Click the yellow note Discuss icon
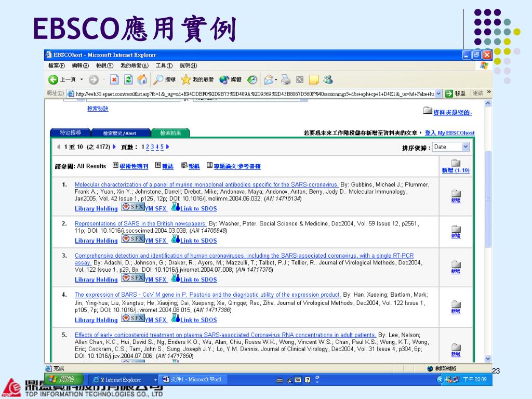The width and height of the screenshot is (532, 399). [x=314, y=79]
